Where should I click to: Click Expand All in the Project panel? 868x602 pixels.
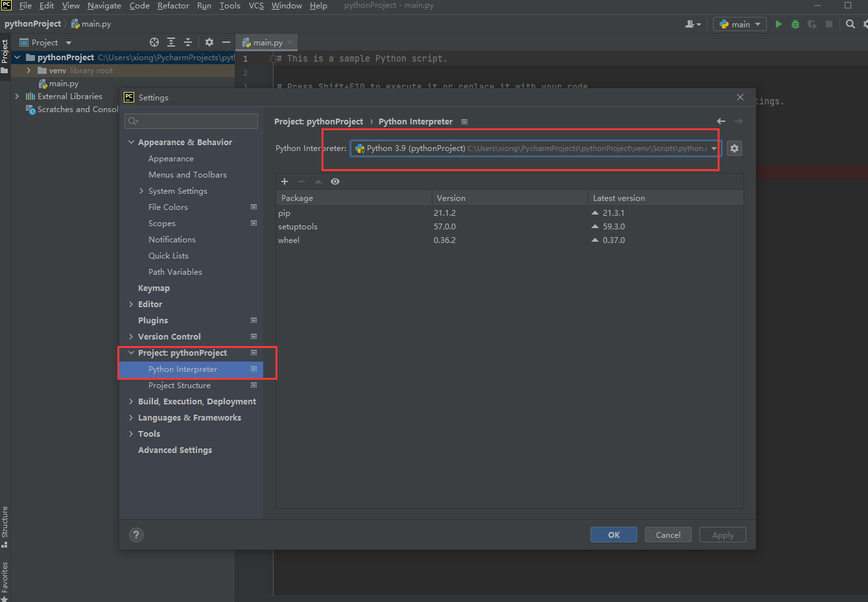[171, 42]
